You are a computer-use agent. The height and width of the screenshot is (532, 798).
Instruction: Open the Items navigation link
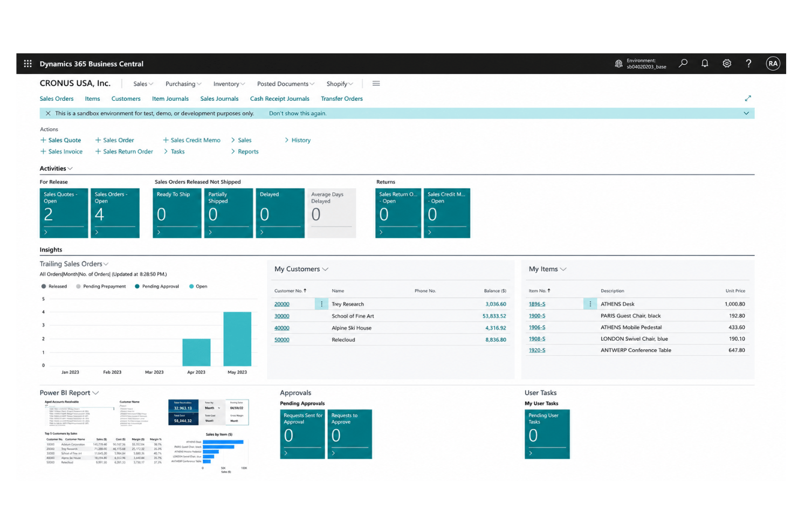pyautogui.click(x=92, y=99)
